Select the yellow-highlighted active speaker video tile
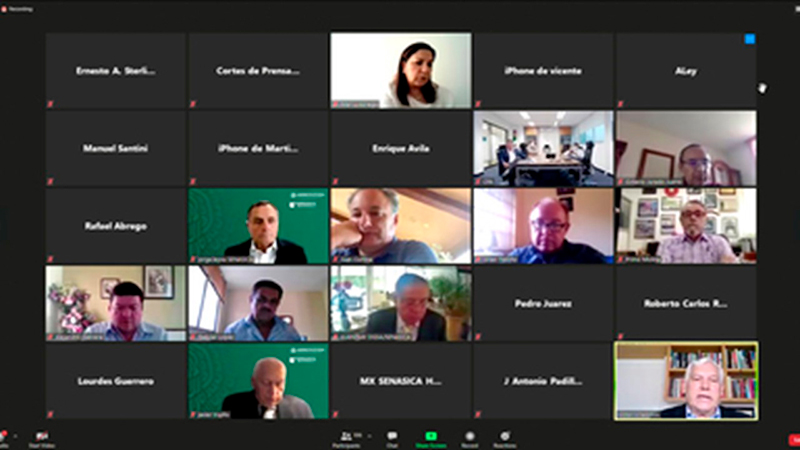 (x=686, y=381)
